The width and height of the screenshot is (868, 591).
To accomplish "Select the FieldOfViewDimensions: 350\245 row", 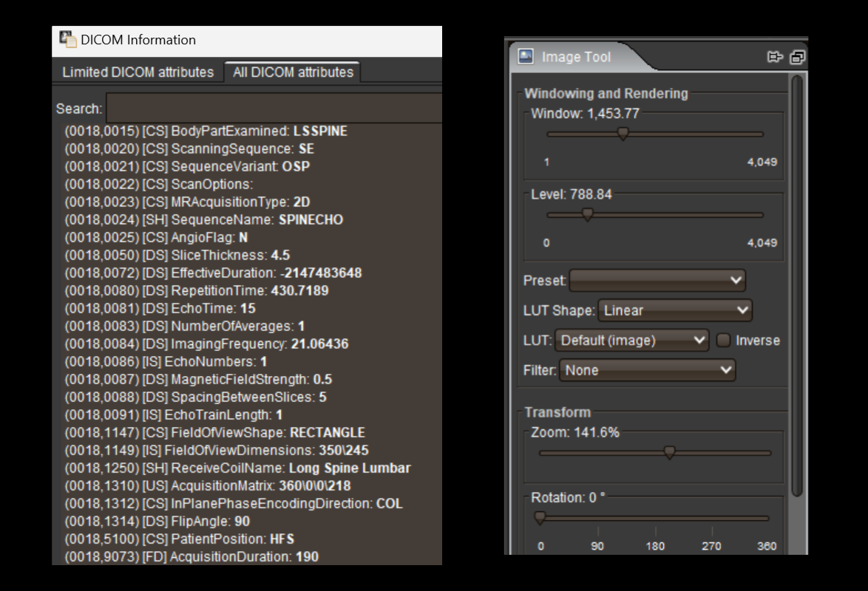I will [x=217, y=450].
